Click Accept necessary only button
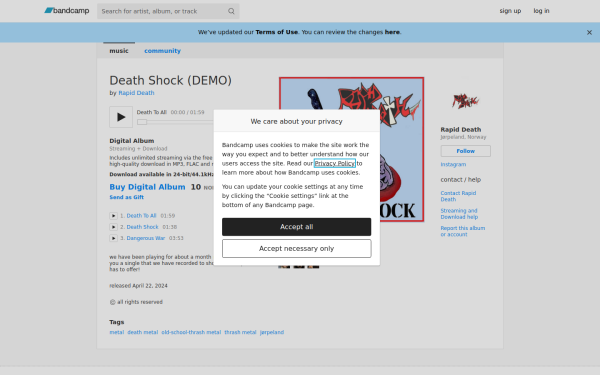This screenshot has height=375, width=600. click(x=297, y=248)
